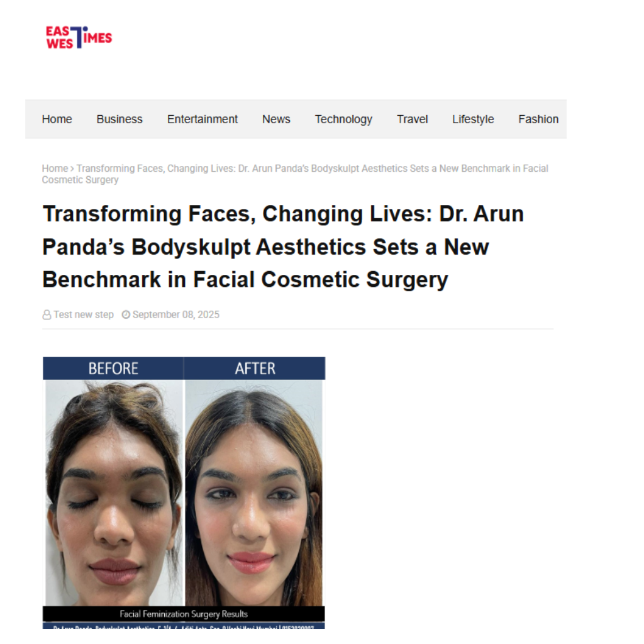644x644 pixels.
Task: Select the News menu item
Action: point(277,119)
